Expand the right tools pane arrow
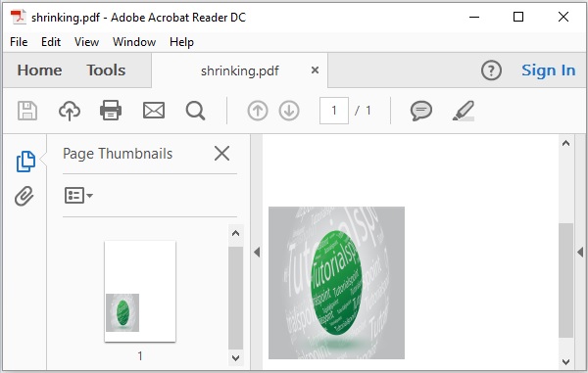 click(x=580, y=252)
